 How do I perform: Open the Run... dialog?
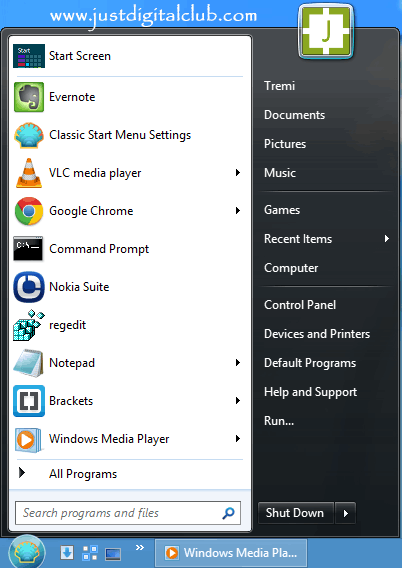tap(279, 421)
